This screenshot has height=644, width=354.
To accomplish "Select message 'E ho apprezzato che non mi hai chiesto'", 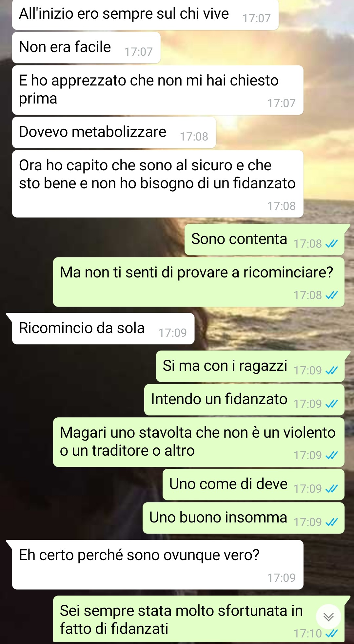I will click(x=158, y=90).
